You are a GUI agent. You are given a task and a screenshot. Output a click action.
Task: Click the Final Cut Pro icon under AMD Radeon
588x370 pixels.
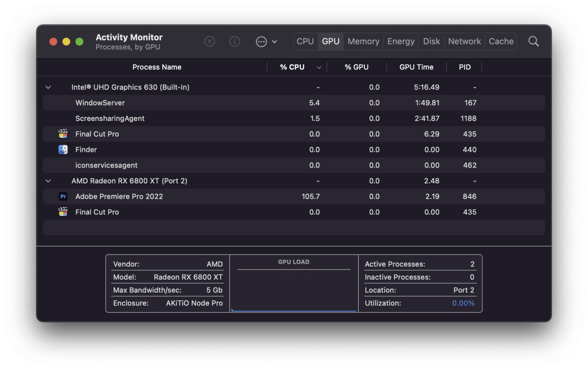pyautogui.click(x=63, y=212)
